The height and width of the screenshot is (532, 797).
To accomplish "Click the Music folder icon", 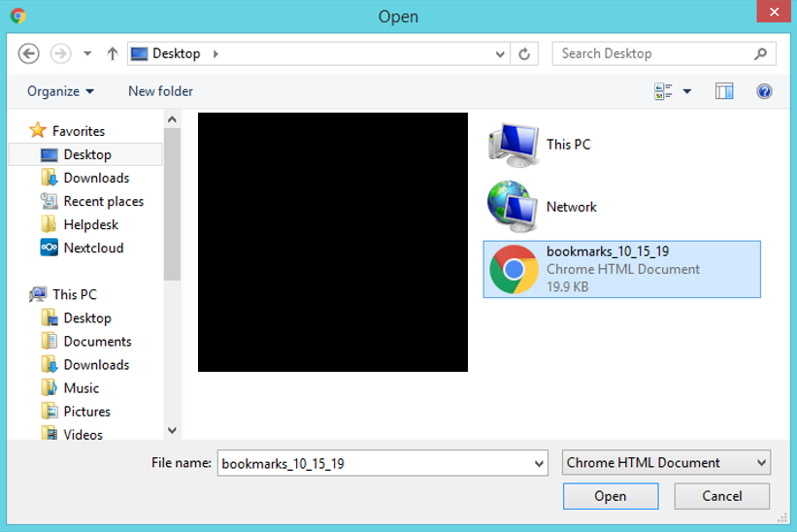I will pos(50,387).
